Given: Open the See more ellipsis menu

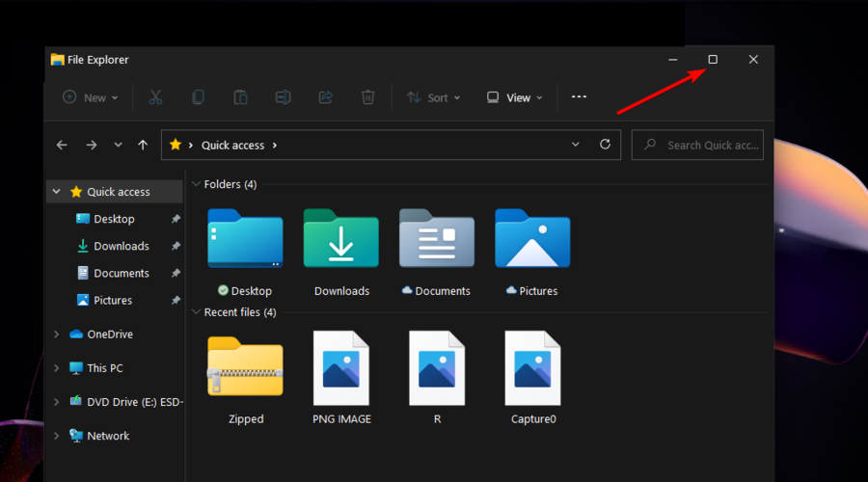Looking at the screenshot, I should pyautogui.click(x=579, y=96).
